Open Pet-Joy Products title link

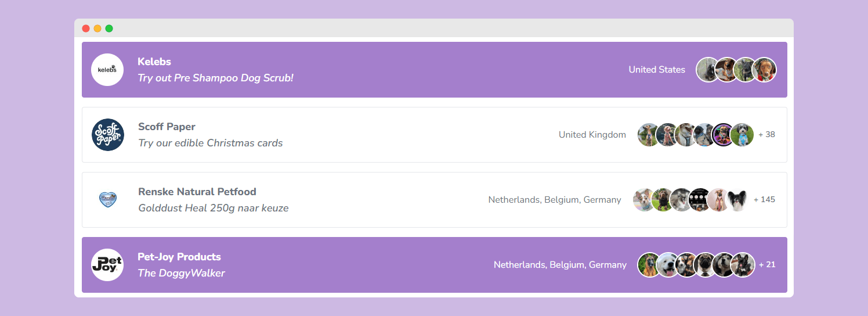pyautogui.click(x=179, y=257)
